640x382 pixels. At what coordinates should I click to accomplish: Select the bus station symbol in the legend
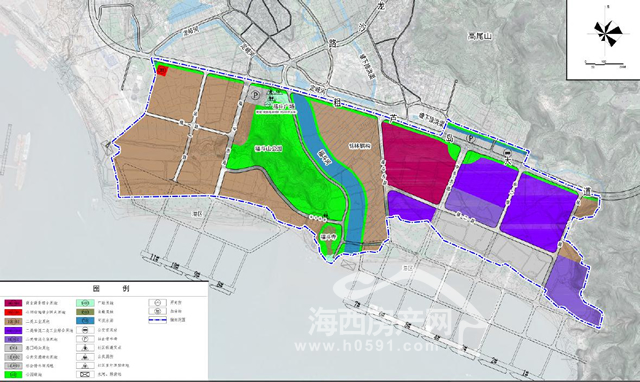[85, 330]
